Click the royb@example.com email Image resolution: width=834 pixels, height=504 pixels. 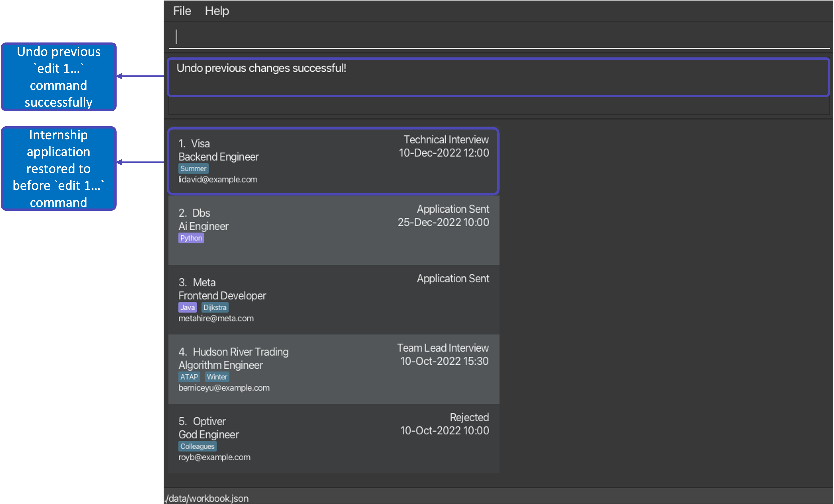click(214, 457)
